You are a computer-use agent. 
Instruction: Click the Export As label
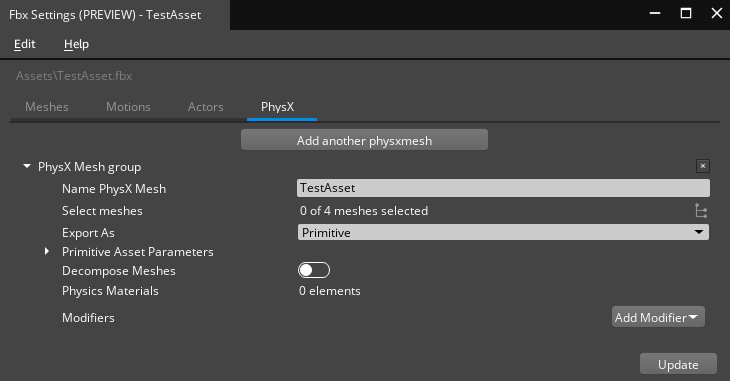click(x=88, y=233)
